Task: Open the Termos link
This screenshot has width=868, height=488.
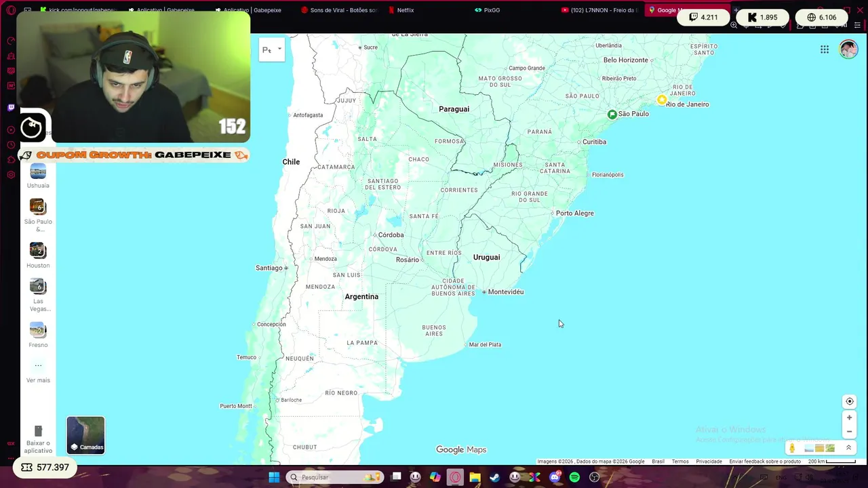Action: click(x=680, y=462)
